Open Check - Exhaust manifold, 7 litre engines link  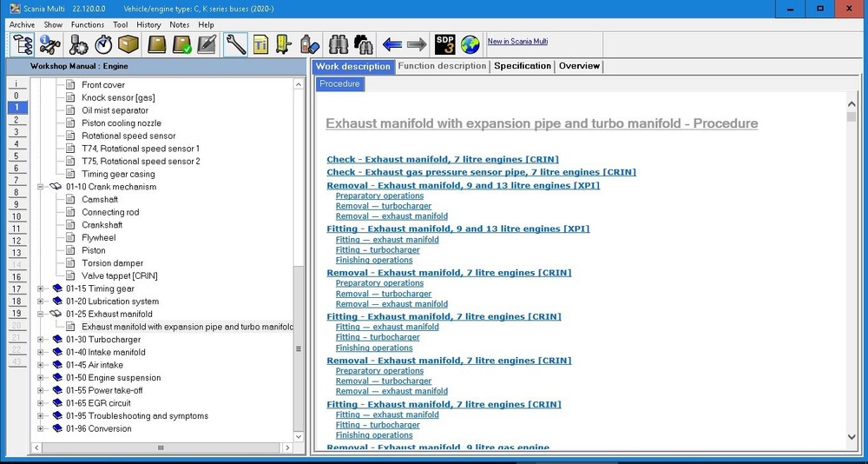click(443, 160)
